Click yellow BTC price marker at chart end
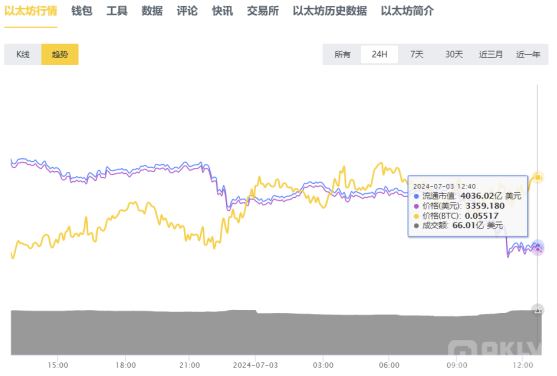The width and height of the screenshot is (557, 376). 538,177
